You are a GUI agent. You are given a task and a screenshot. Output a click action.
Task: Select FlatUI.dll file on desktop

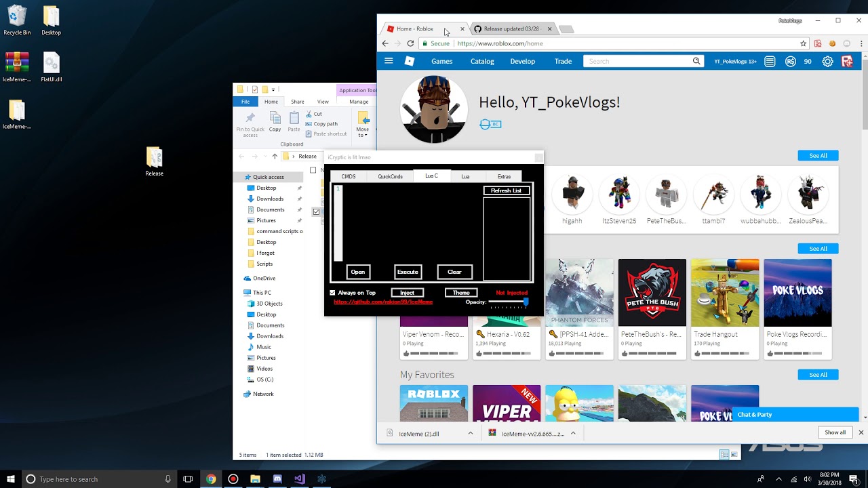tap(52, 68)
